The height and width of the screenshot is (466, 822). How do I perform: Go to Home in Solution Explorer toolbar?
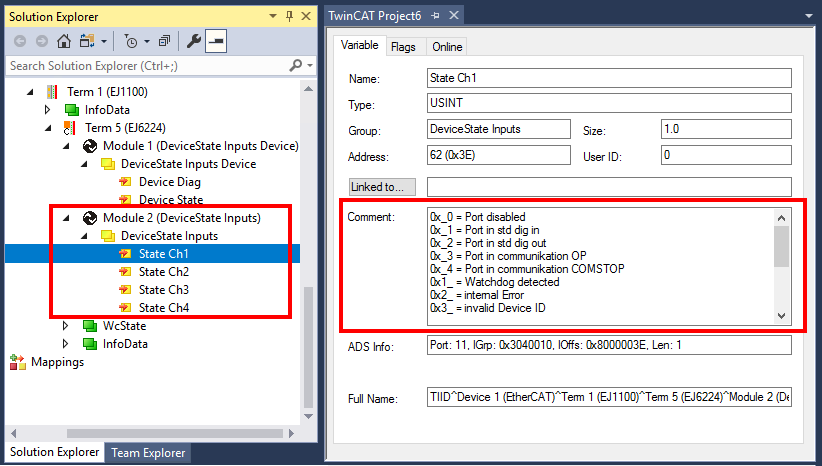[x=64, y=41]
